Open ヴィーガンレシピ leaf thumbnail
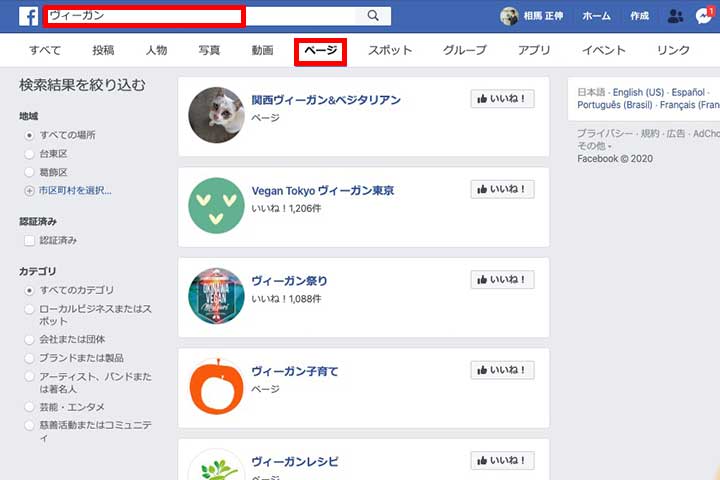The height and width of the screenshot is (480, 720). [x=216, y=464]
